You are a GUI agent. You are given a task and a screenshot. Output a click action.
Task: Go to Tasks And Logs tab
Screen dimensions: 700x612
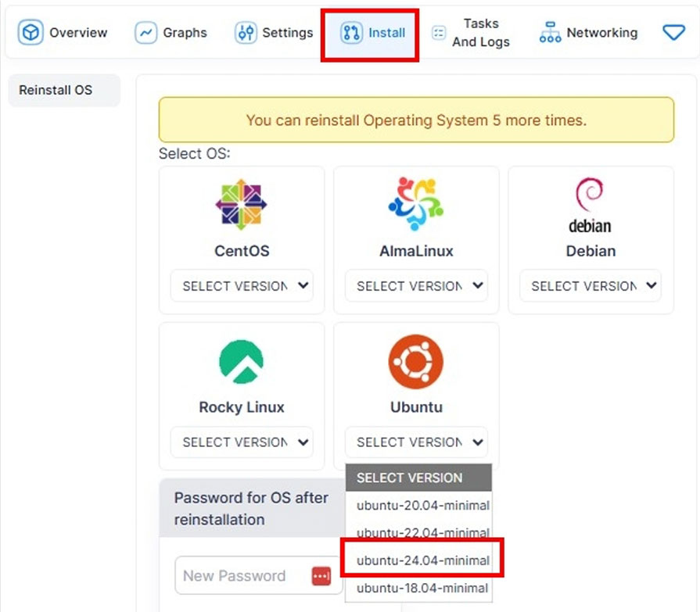point(471,33)
